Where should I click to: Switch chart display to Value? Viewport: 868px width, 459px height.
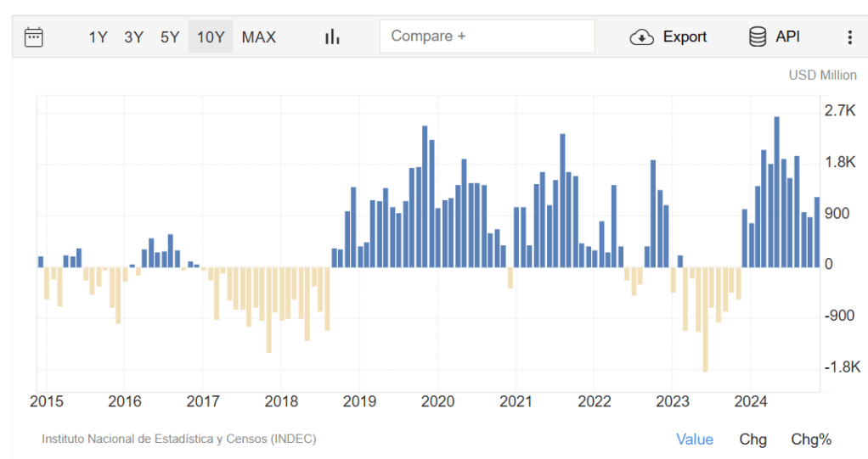pyautogui.click(x=694, y=439)
